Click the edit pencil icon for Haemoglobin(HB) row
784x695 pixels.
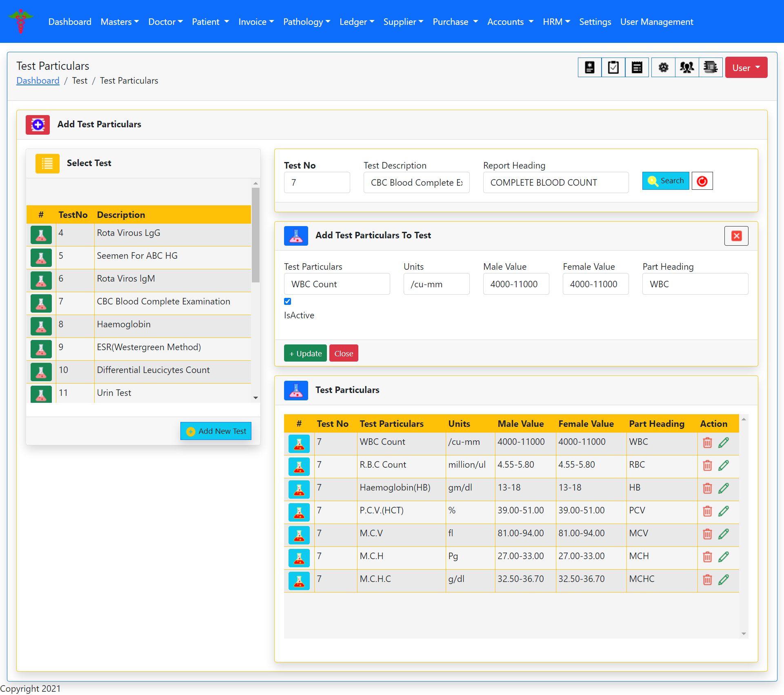click(x=724, y=488)
